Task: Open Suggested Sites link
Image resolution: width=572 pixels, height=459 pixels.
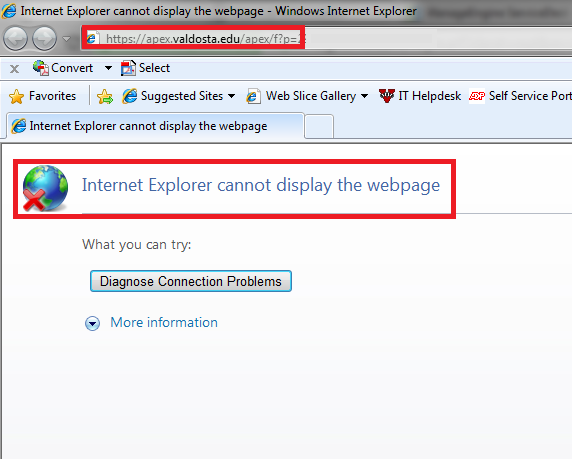Action: [x=173, y=96]
